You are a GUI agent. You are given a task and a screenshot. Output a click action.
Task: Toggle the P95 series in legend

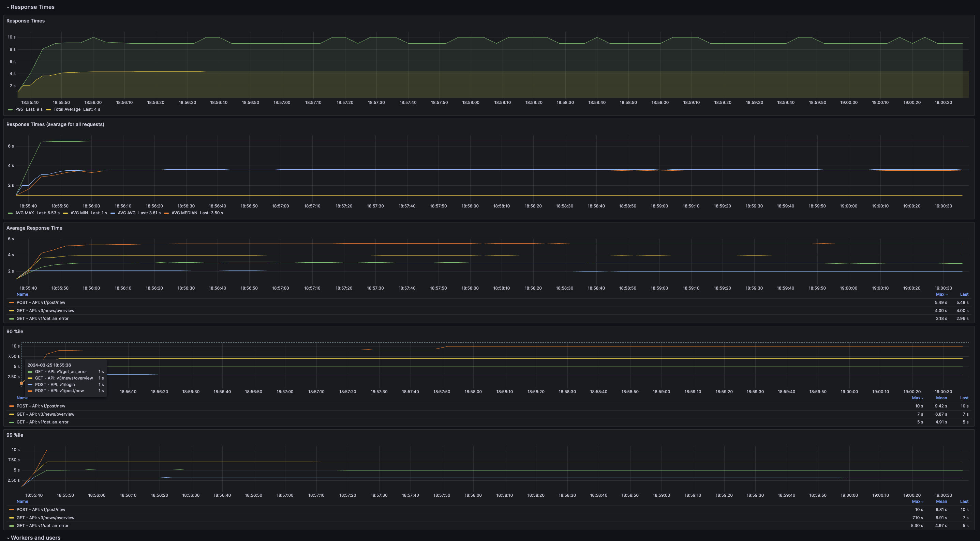click(19, 109)
